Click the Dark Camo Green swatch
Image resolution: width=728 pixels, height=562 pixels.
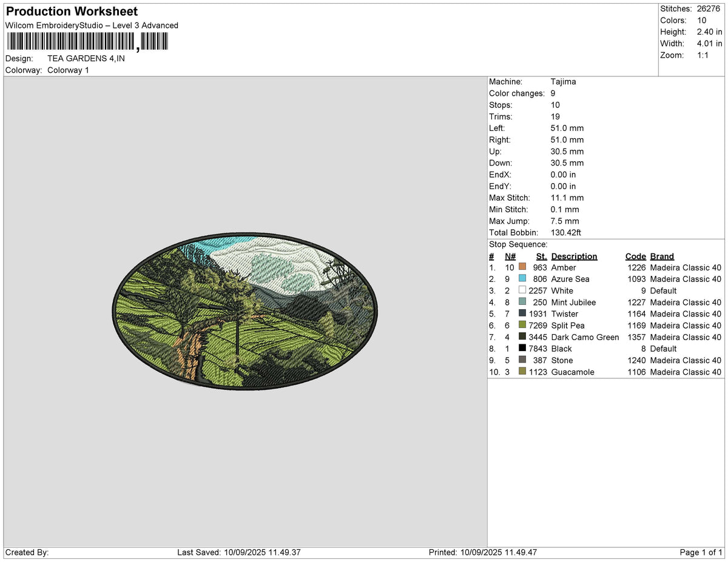(x=522, y=336)
